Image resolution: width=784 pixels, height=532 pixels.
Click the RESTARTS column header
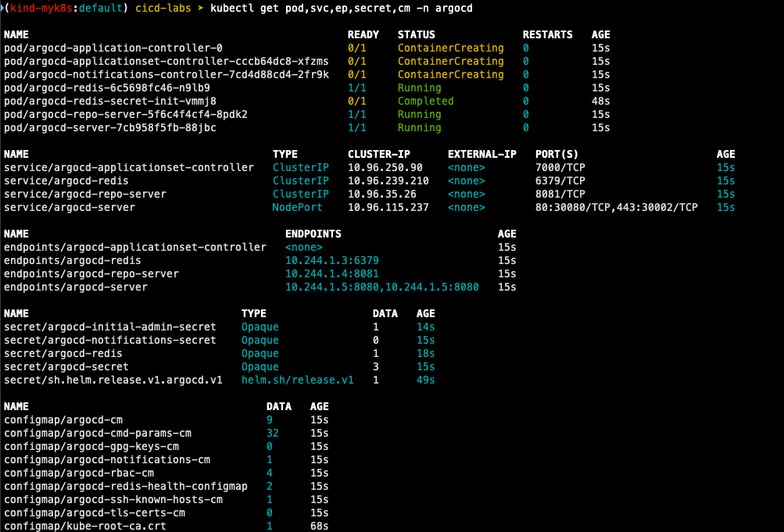[547, 34]
